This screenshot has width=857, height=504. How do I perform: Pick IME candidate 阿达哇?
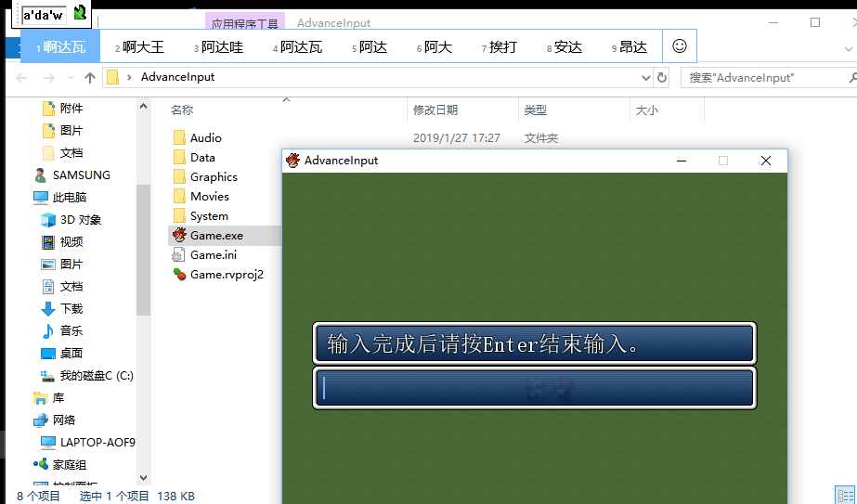(218, 47)
